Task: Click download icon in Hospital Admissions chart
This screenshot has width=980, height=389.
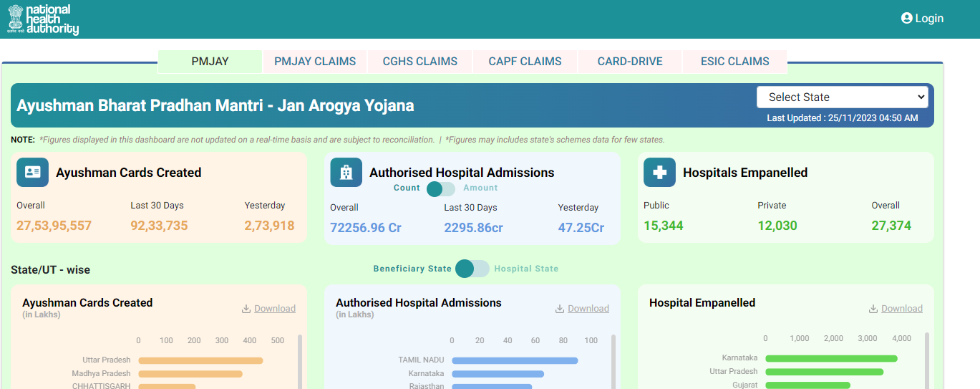Action: (x=560, y=309)
